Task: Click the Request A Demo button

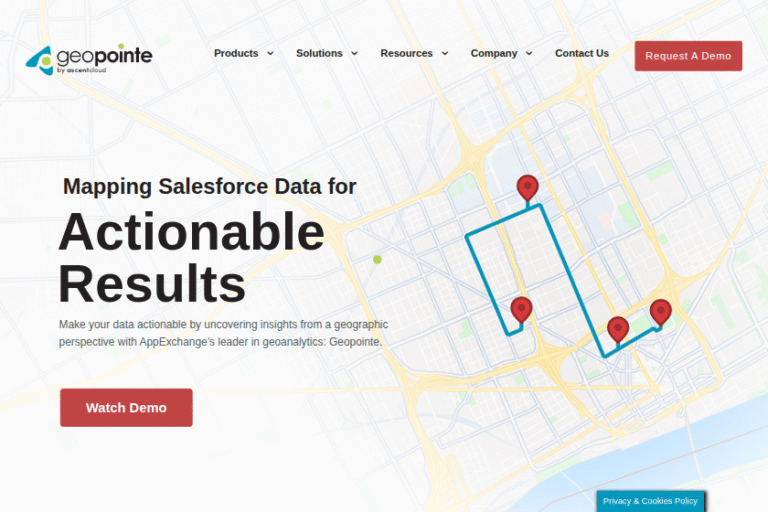Action: click(x=688, y=56)
